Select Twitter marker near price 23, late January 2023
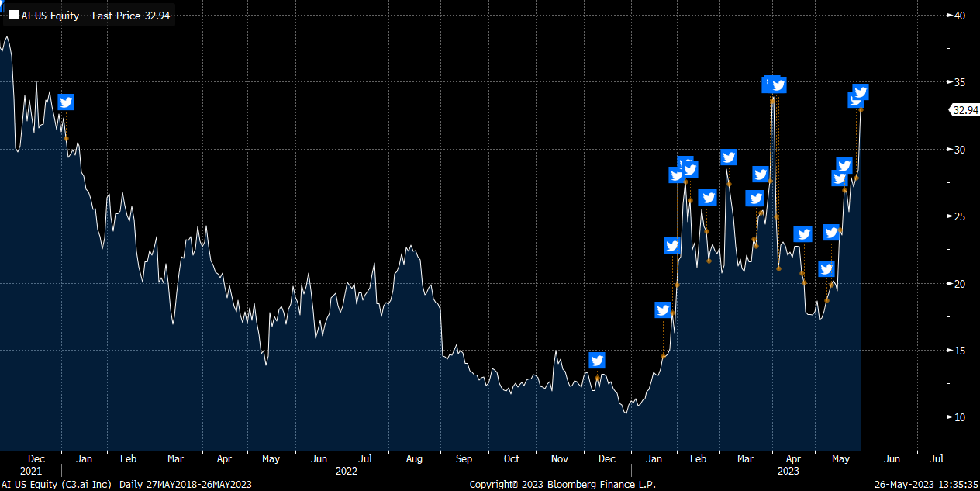980x491 pixels. click(x=672, y=246)
